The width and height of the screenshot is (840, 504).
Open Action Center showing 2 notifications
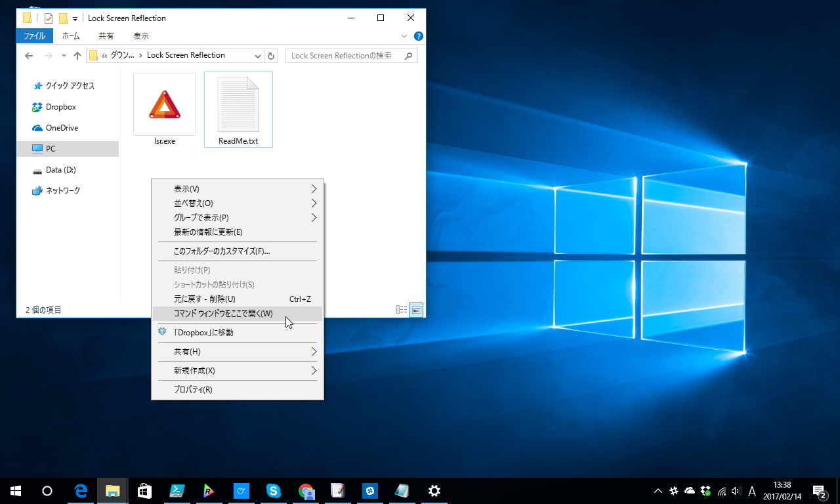pyautogui.click(x=820, y=491)
